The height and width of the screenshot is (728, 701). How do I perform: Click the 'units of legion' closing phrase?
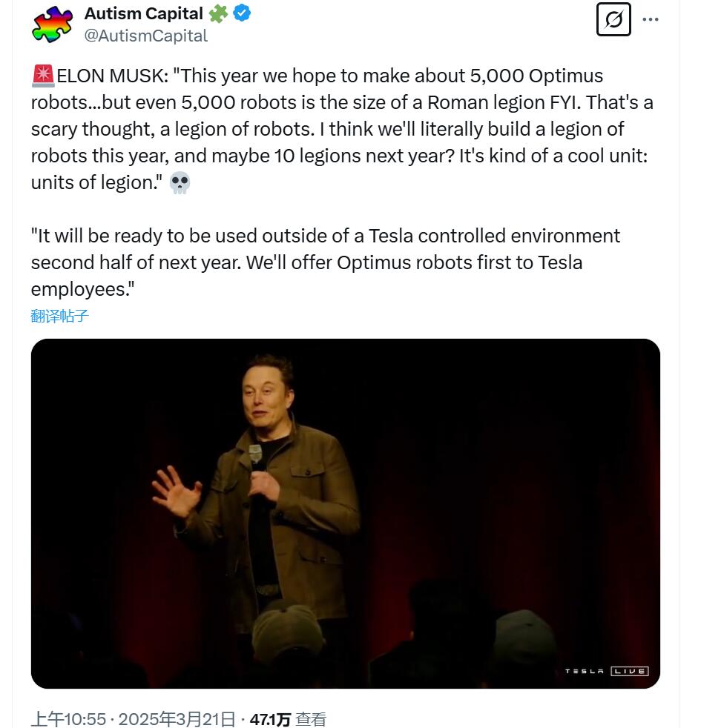[x=96, y=182]
